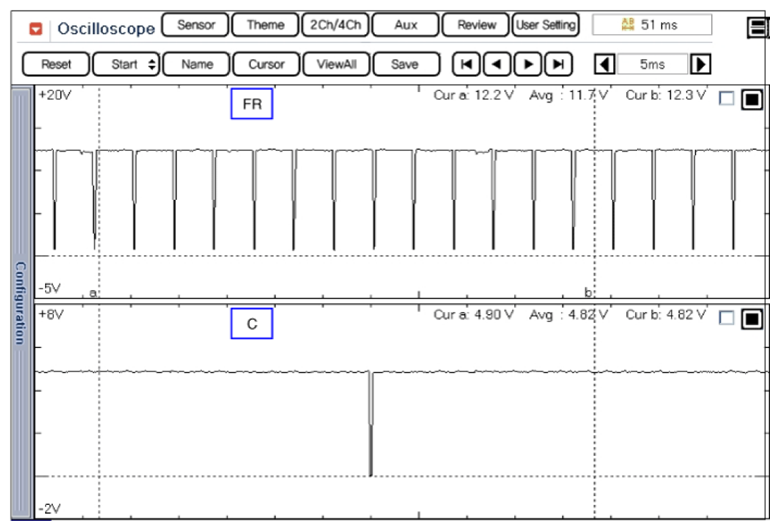Open the Sensor menu
779x530 pixels.
click(195, 25)
